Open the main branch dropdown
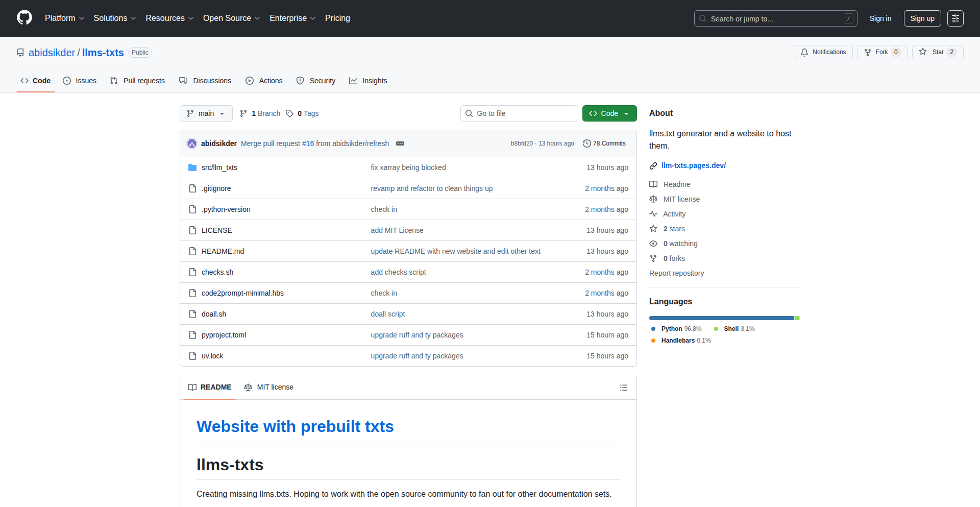The height and width of the screenshot is (507, 980). [x=206, y=113]
